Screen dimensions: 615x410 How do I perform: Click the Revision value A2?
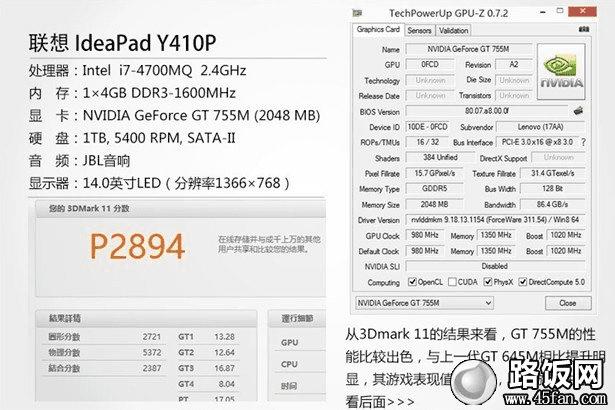(514, 64)
